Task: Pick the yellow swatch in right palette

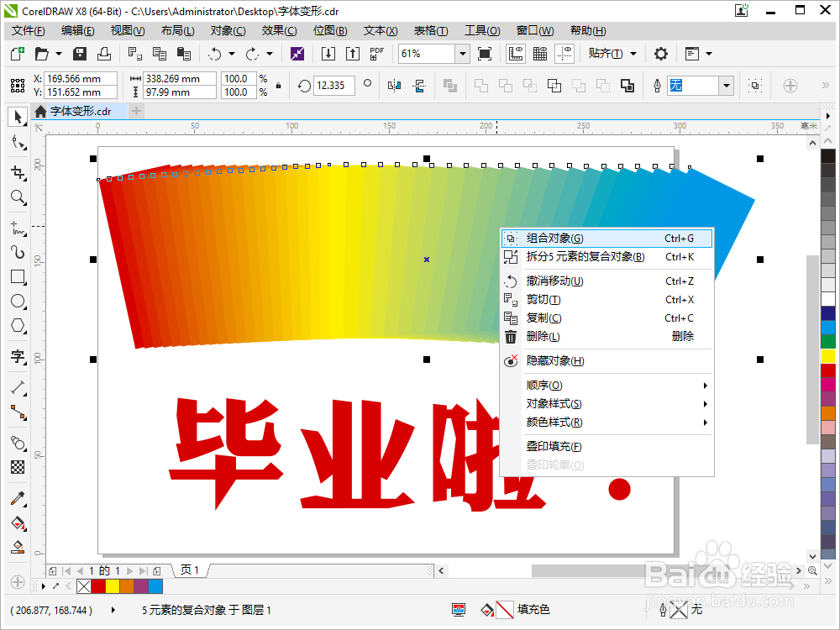Action: coord(828,355)
